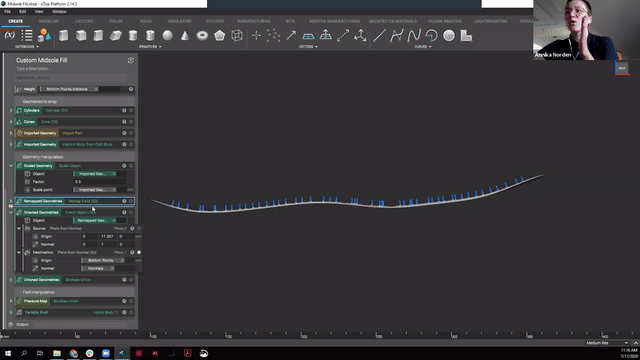Open the Edit menu
640x360 pixels.
click(x=22, y=11)
